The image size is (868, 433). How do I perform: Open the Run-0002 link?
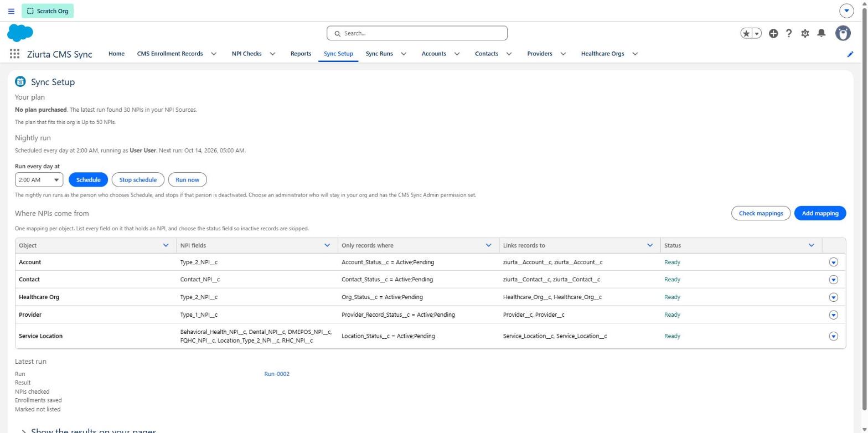[277, 374]
